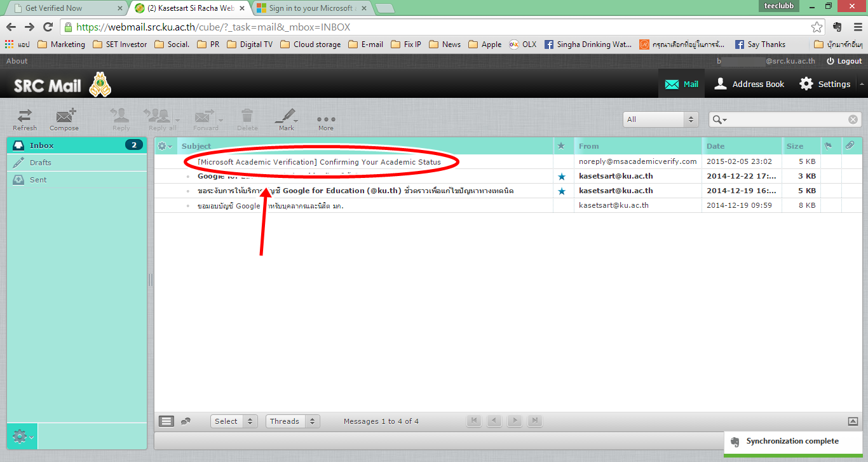Switch to list view icon
This screenshot has height=462, width=868.
pyautogui.click(x=166, y=421)
